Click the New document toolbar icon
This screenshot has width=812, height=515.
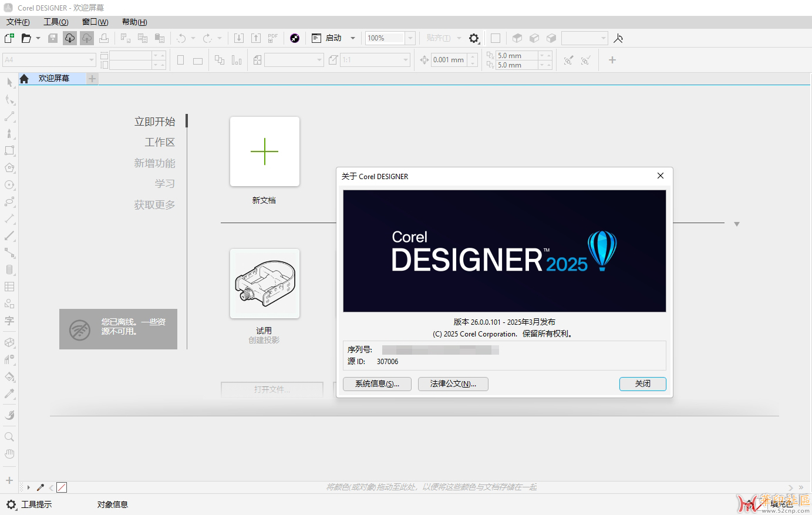click(x=9, y=38)
